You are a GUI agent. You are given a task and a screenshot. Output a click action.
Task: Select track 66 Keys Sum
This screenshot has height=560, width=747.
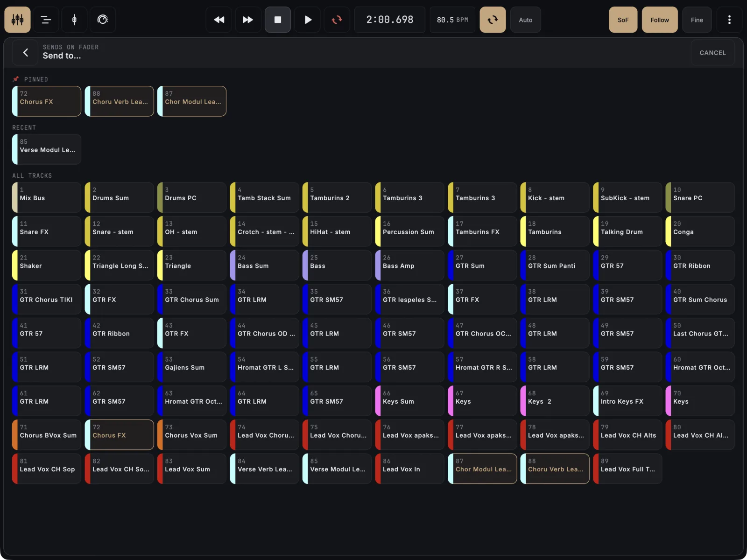(x=410, y=401)
